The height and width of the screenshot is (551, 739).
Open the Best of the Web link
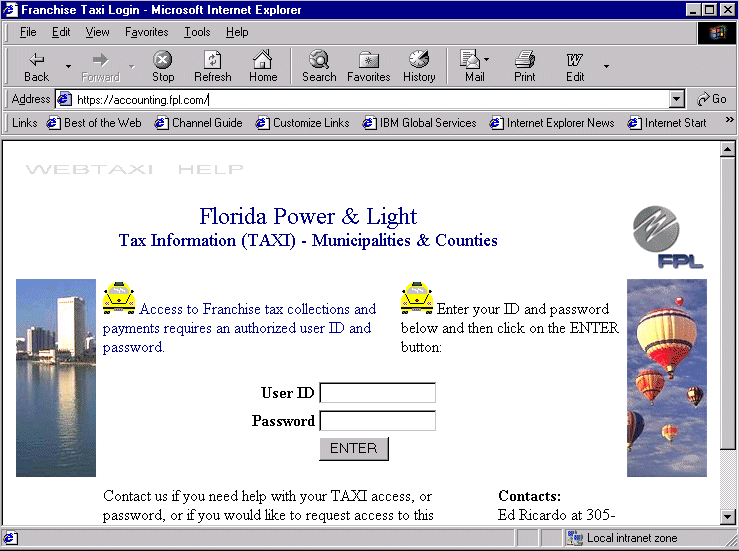coord(94,123)
